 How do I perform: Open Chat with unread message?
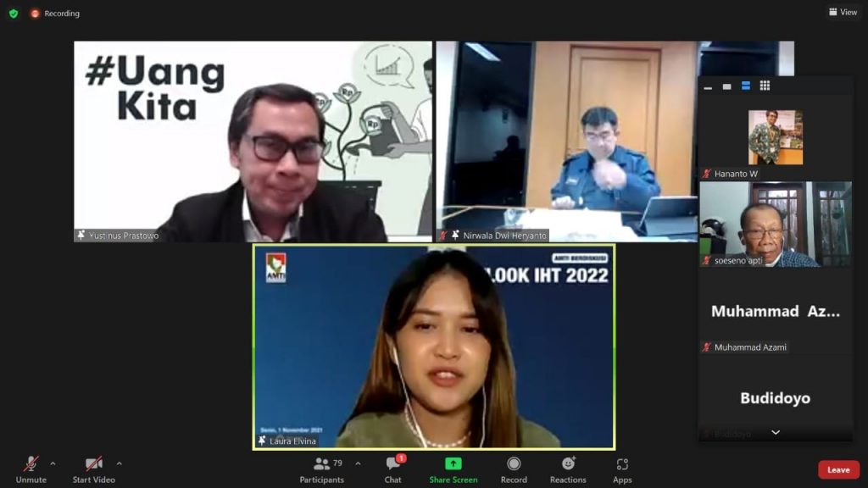[393, 469]
